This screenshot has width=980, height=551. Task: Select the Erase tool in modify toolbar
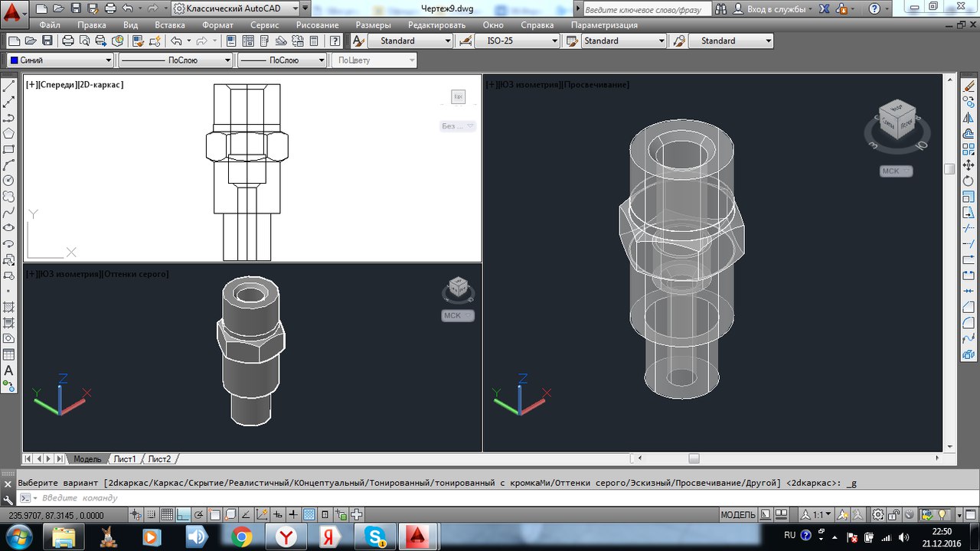click(x=969, y=86)
